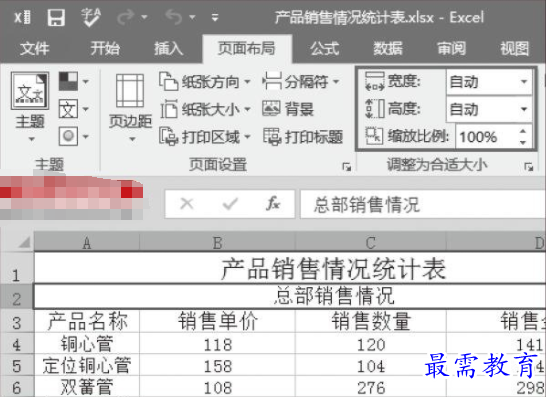Screen dimensions: 546x397
Task: Click the undo arrow icon
Action: [174, 17]
